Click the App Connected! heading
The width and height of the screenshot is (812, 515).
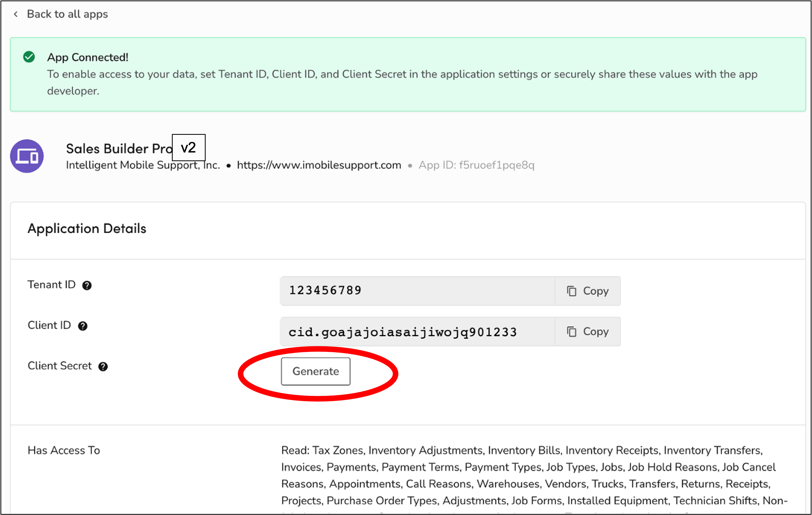[x=88, y=57]
